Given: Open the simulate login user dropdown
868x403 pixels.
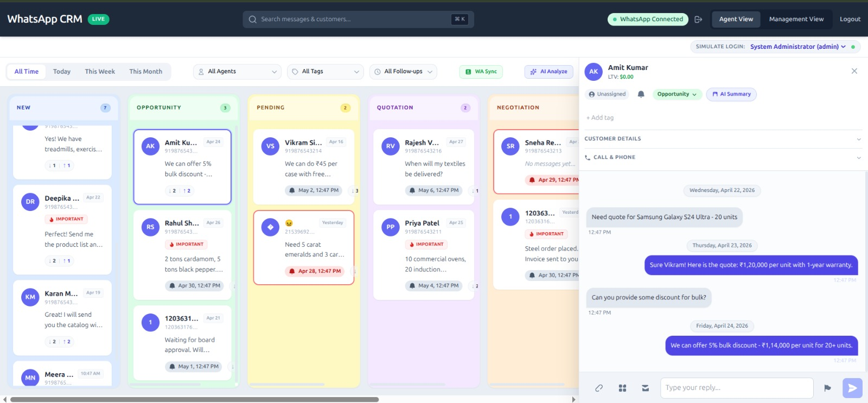Looking at the screenshot, I should click(x=797, y=47).
